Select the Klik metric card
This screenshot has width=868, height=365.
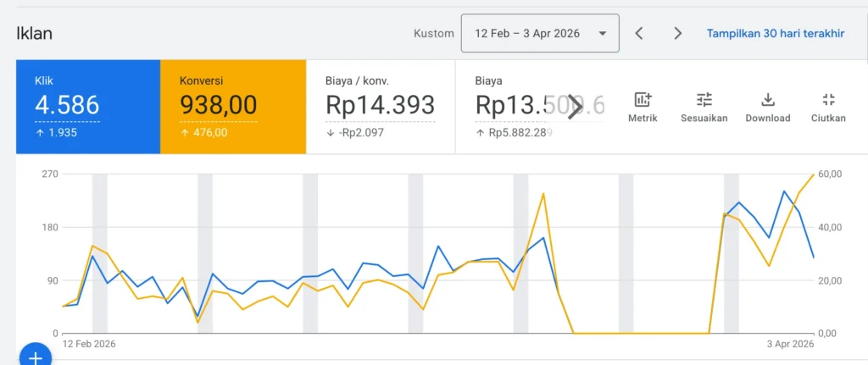coord(87,107)
